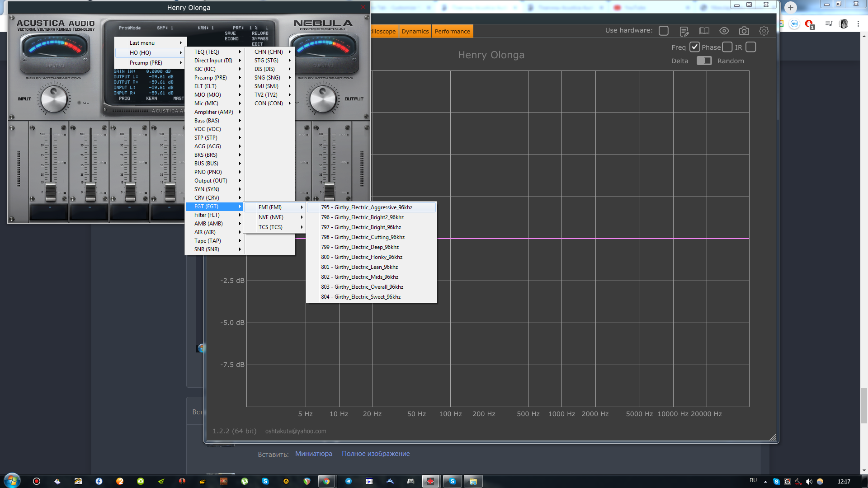
Task: Open the KERN page in Nebula display
Action: [151, 99]
